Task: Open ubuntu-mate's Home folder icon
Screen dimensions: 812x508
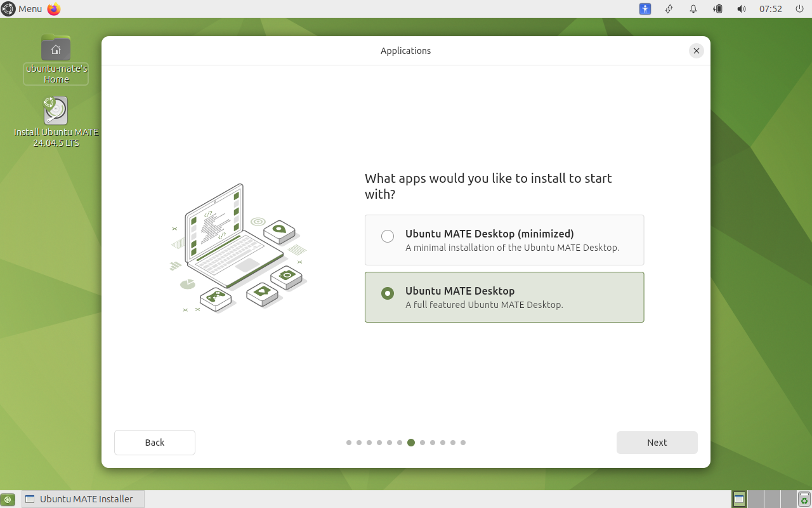Action: [56, 59]
